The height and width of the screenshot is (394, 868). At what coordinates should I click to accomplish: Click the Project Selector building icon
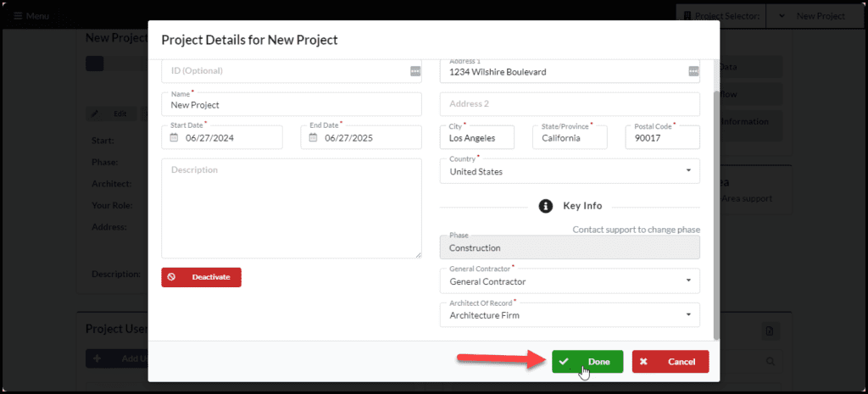tap(687, 16)
